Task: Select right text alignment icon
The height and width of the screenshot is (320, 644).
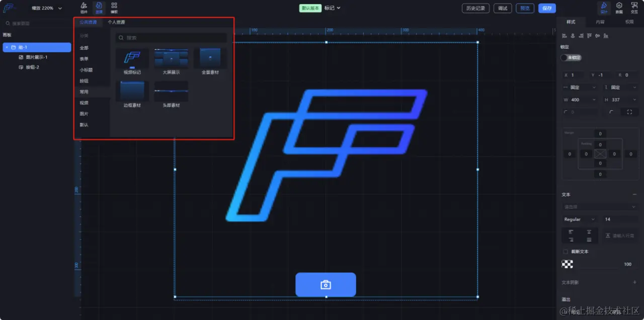Action: coord(571,239)
